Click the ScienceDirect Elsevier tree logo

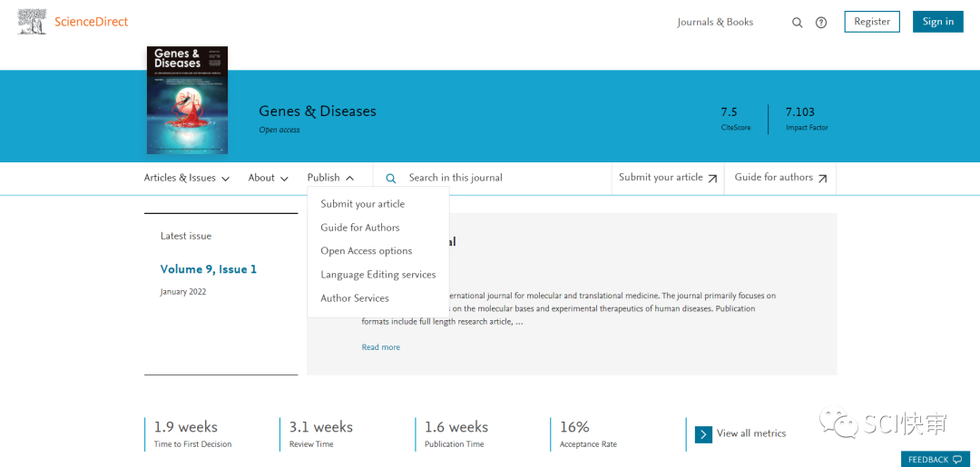coord(32,22)
